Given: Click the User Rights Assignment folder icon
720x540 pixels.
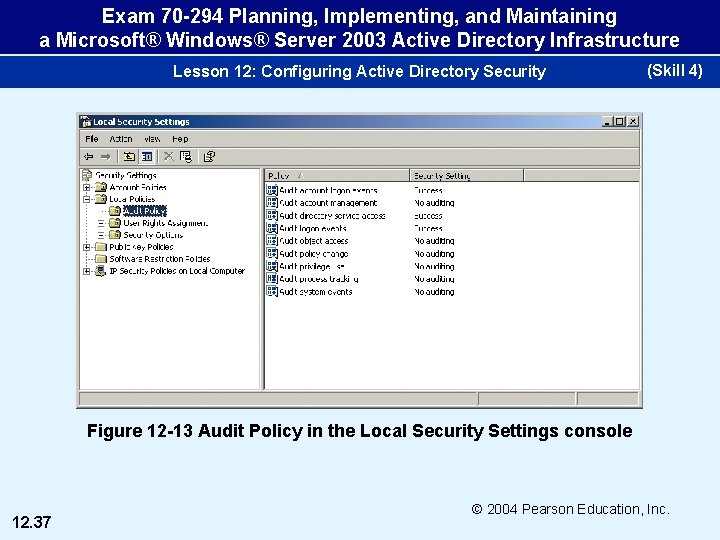Looking at the screenshot, I should tap(115, 223).
